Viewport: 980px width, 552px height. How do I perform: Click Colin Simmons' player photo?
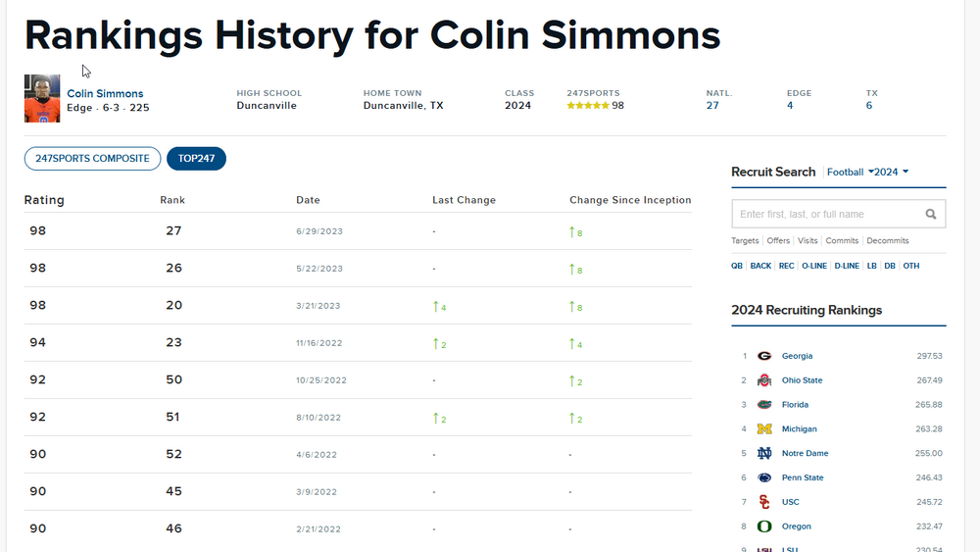pos(42,99)
